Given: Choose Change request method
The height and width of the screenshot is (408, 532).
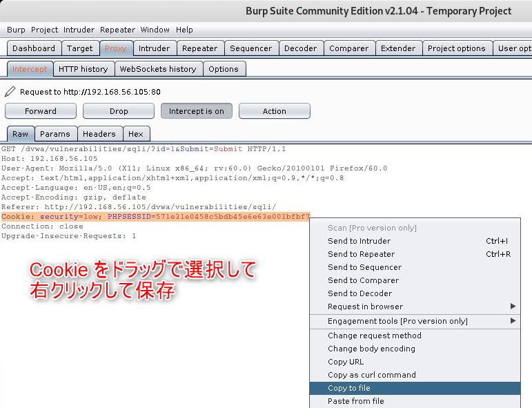Looking at the screenshot, I should 415,336.
